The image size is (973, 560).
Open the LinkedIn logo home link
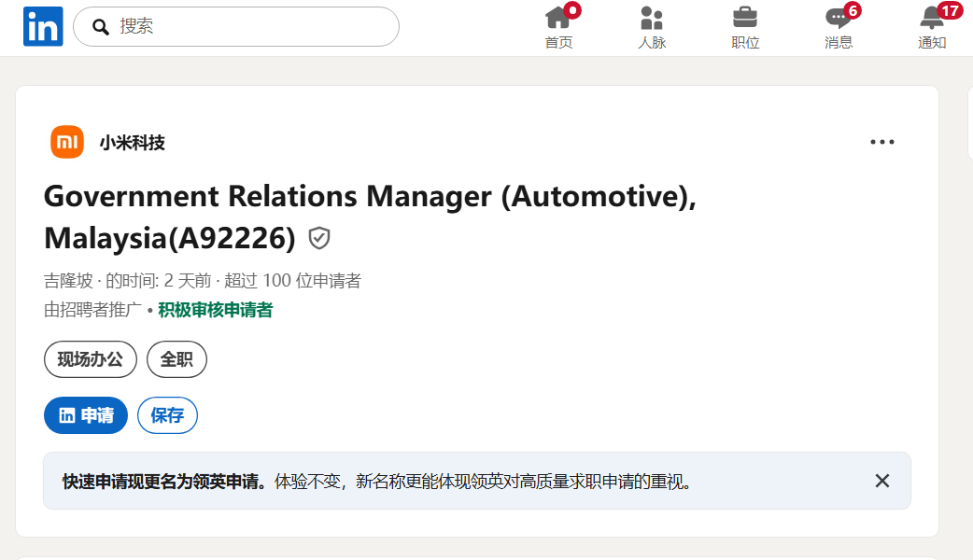(x=43, y=26)
